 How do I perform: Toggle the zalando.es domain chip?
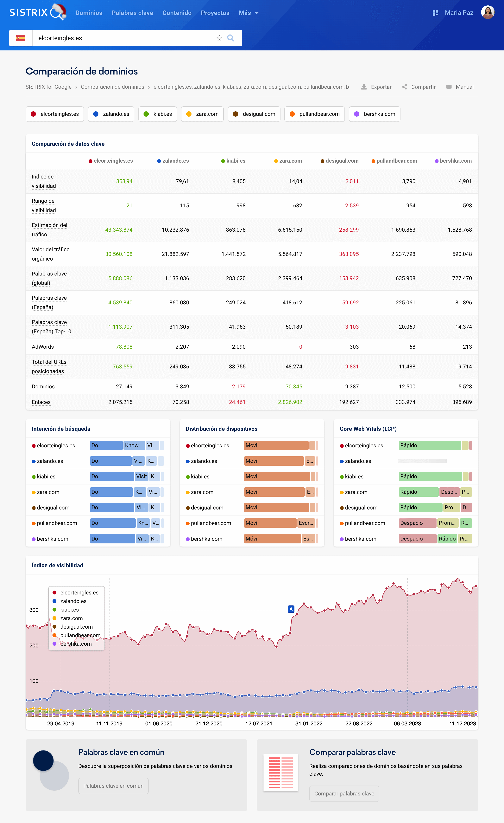pyautogui.click(x=111, y=114)
